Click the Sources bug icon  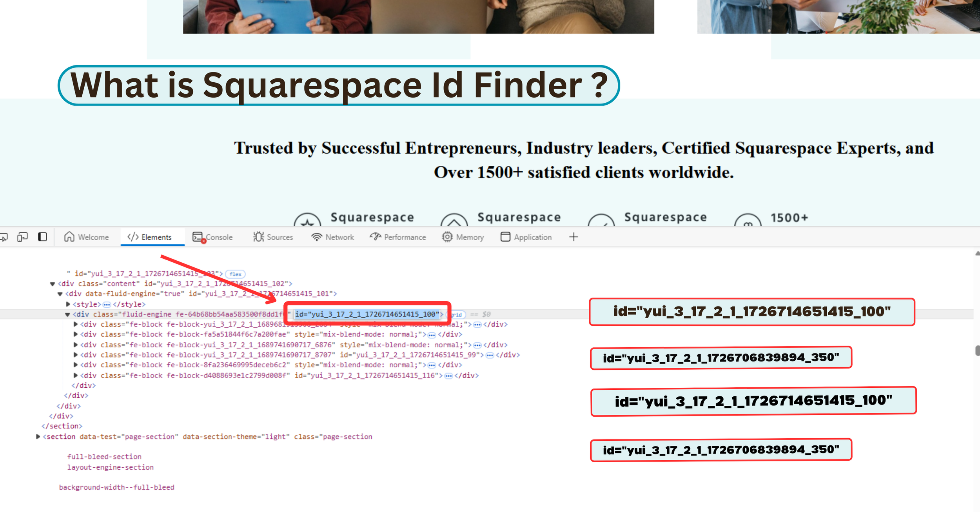pos(259,237)
